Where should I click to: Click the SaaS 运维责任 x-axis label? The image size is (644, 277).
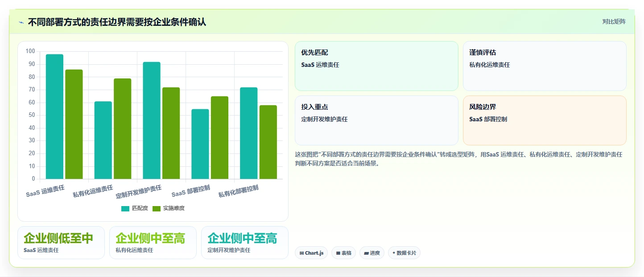(45, 191)
